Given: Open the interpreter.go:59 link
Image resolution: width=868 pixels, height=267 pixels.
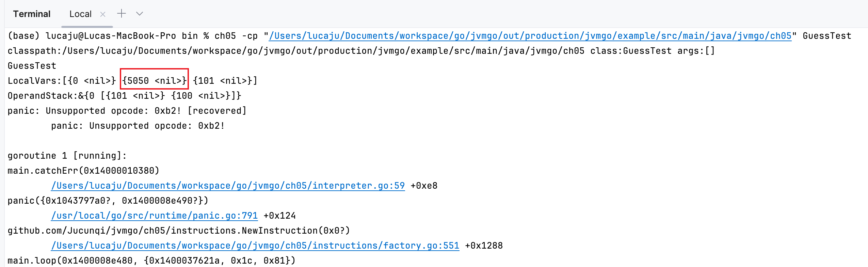Looking at the screenshot, I should click(x=228, y=186).
